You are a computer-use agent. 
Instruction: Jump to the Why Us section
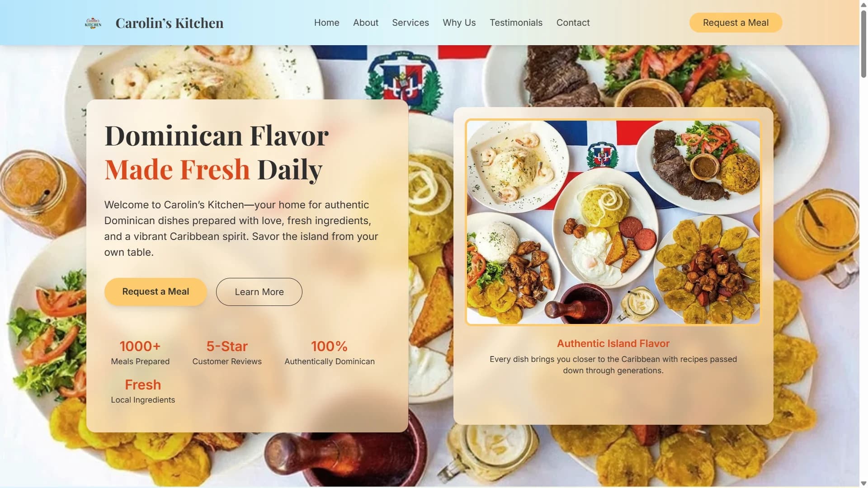point(459,23)
